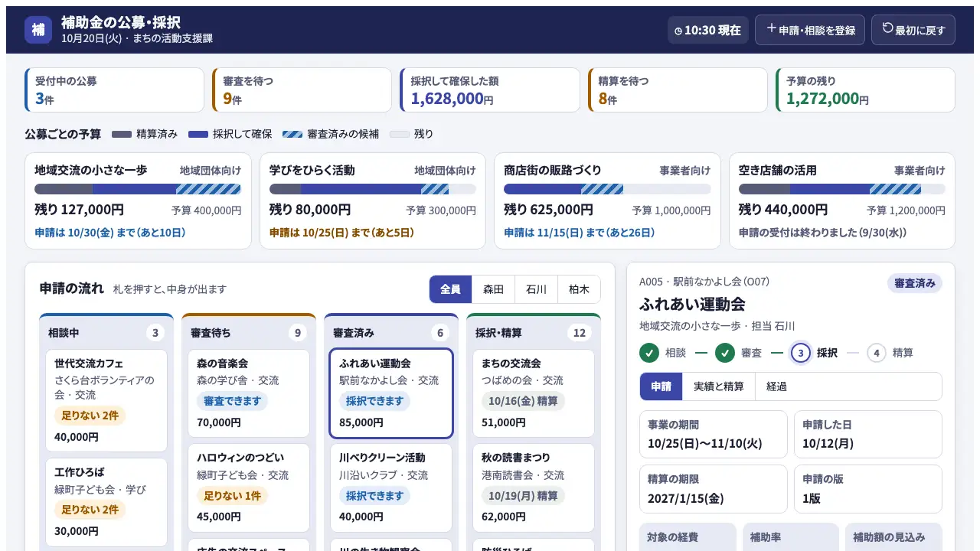Select the 森の音楽会 card
The height and width of the screenshot is (551, 980).
(249, 393)
